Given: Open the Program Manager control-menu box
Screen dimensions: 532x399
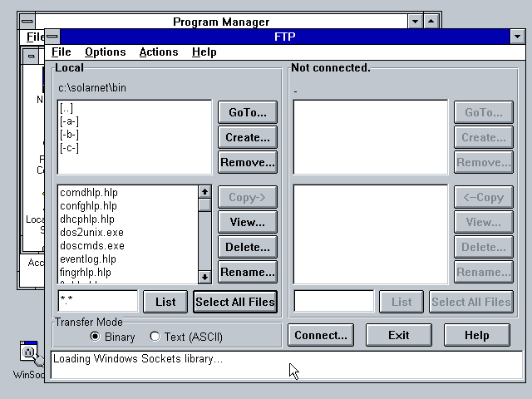Looking at the screenshot, I should click(27, 22).
